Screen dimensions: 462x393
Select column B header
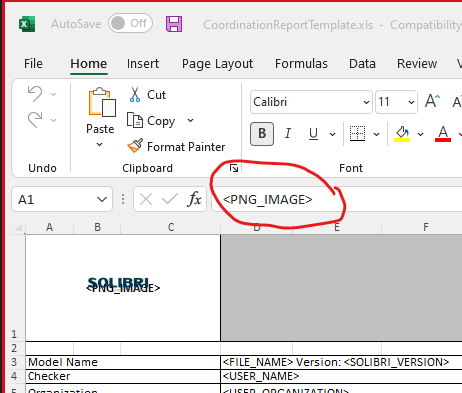point(97,227)
